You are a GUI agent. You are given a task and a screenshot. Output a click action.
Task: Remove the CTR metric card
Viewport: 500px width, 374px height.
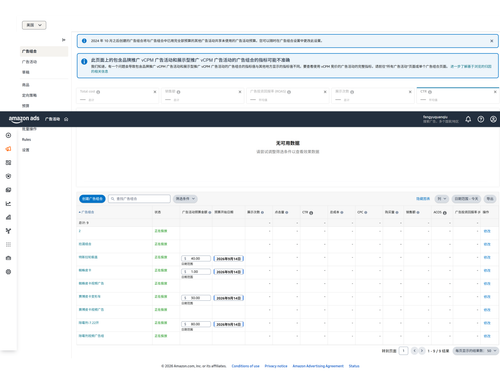(495, 92)
